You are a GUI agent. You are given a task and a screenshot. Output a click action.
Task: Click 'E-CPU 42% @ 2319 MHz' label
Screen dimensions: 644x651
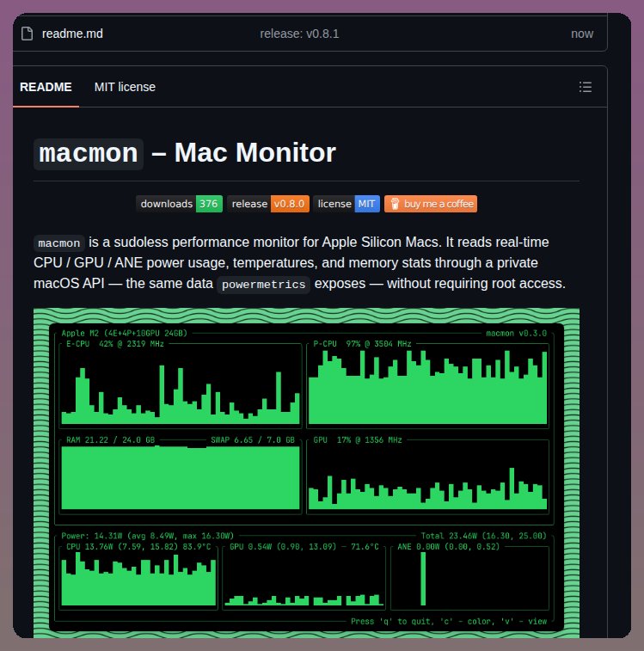click(x=115, y=344)
